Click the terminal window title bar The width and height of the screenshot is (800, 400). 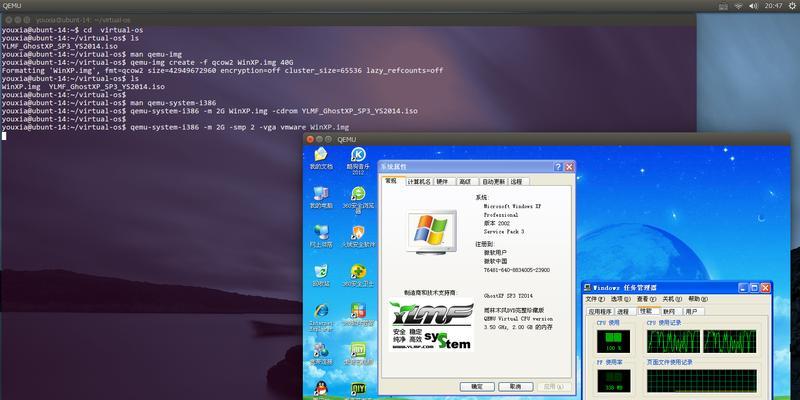348,19
